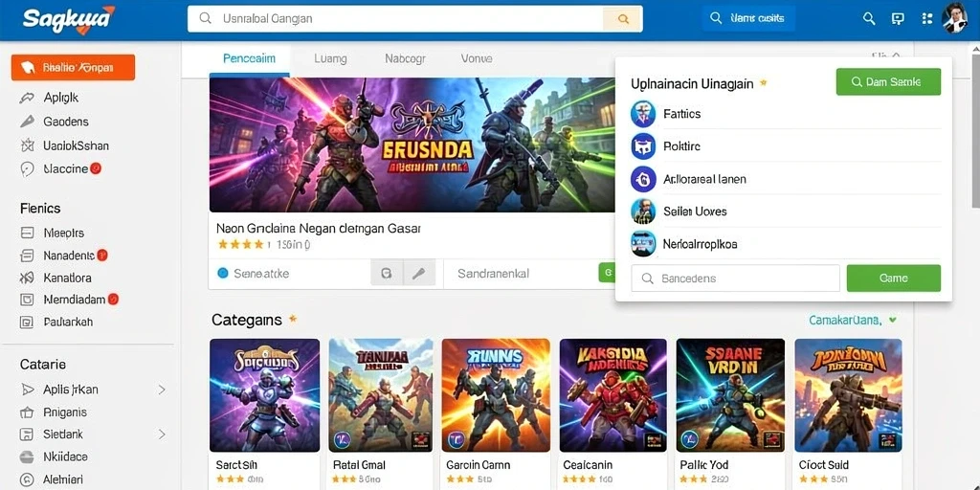Click the pencil edit icon beside Saneatke
980x490 pixels.
coord(419,273)
